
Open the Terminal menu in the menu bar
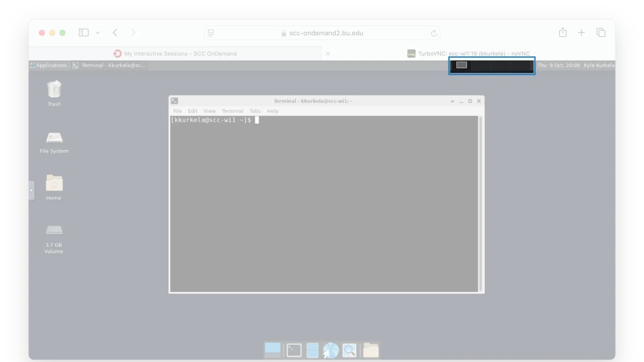232,111
